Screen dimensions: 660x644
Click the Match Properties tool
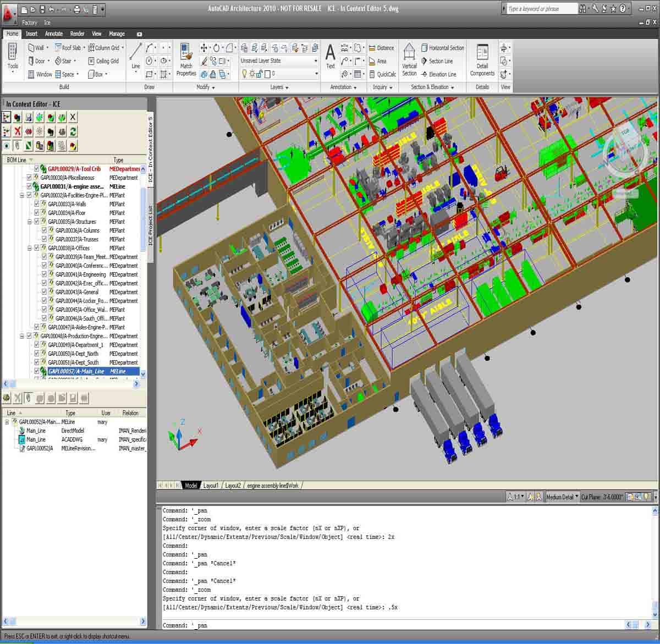click(186, 60)
